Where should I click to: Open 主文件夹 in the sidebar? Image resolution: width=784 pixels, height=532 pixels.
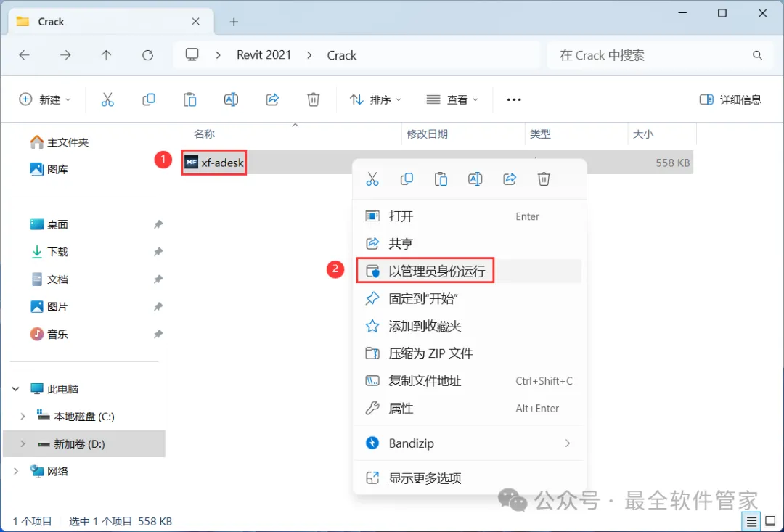[x=59, y=142]
